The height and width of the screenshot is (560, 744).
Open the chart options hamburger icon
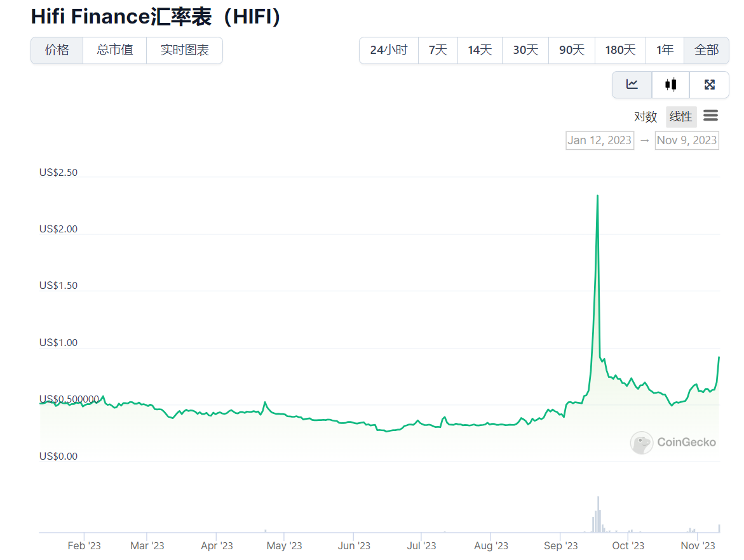coord(710,116)
